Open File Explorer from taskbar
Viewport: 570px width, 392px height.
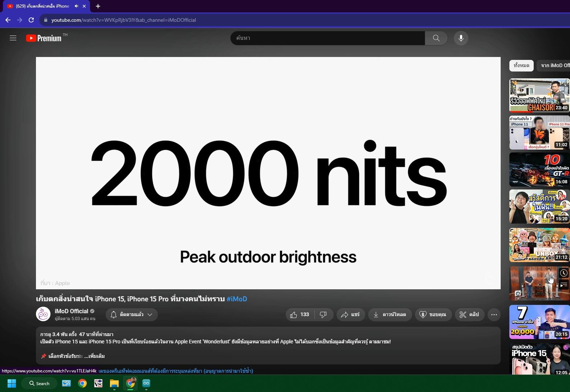(114, 383)
